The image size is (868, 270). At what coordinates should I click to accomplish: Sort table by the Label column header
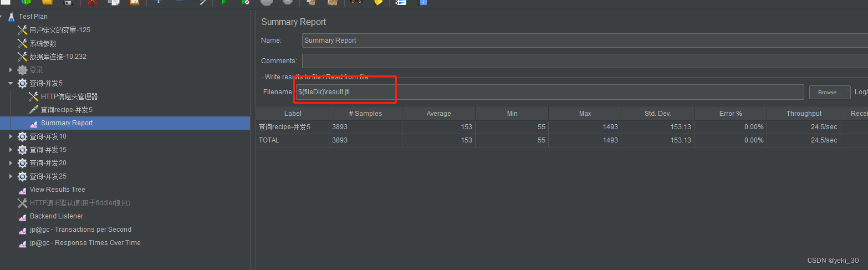pyautogui.click(x=293, y=113)
